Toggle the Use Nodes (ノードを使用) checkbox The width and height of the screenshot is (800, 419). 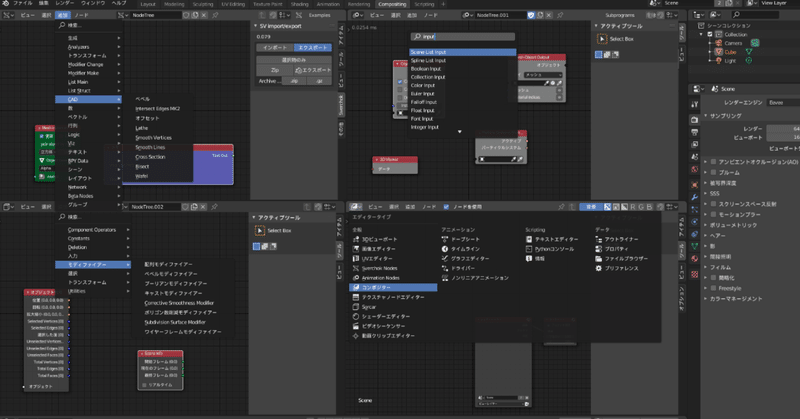(446, 207)
